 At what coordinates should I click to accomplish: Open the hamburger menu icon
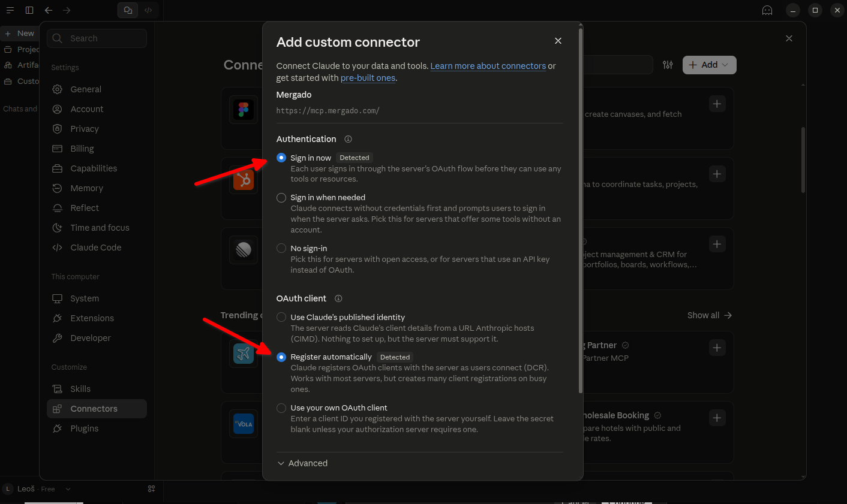tap(10, 10)
